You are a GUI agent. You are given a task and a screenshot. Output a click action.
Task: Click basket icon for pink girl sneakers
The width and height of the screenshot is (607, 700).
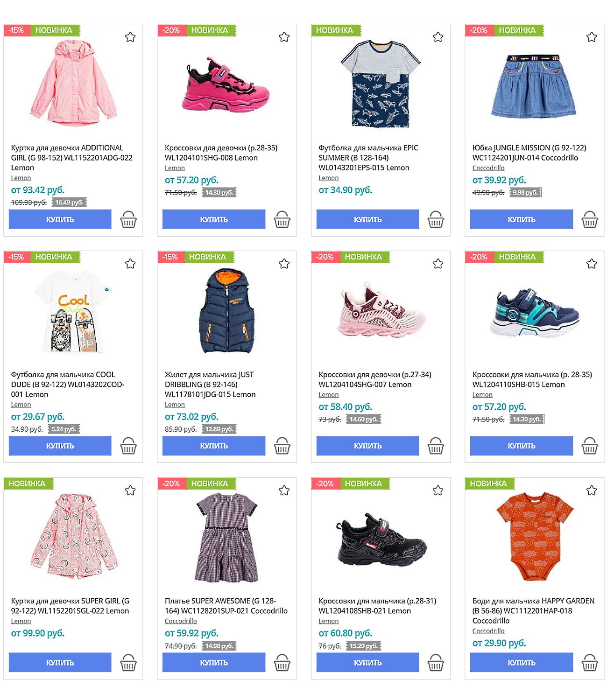pos(282,219)
